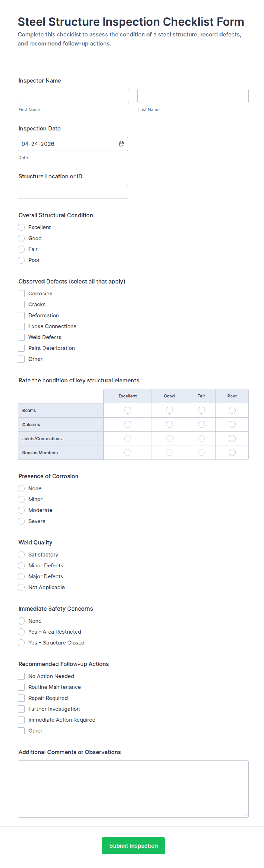The width and height of the screenshot is (264, 868).
Task: Click the First Name input field
Action: tap(73, 96)
